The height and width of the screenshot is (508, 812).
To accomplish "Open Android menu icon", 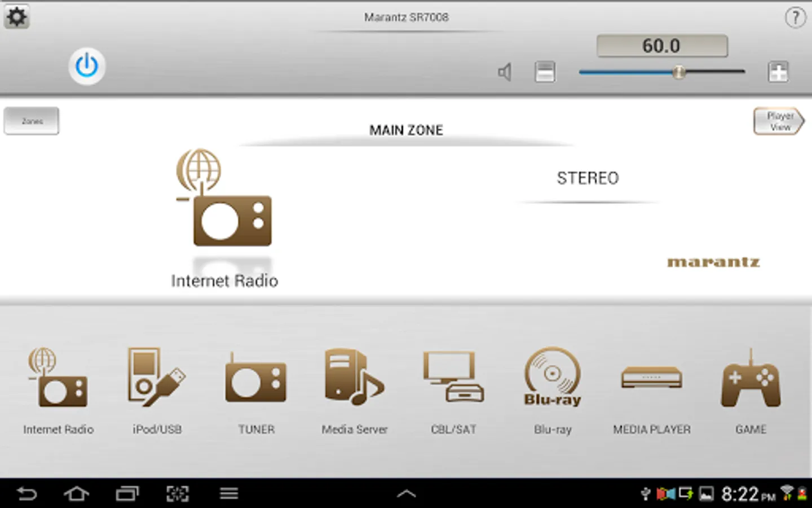I will coord(228,494).
